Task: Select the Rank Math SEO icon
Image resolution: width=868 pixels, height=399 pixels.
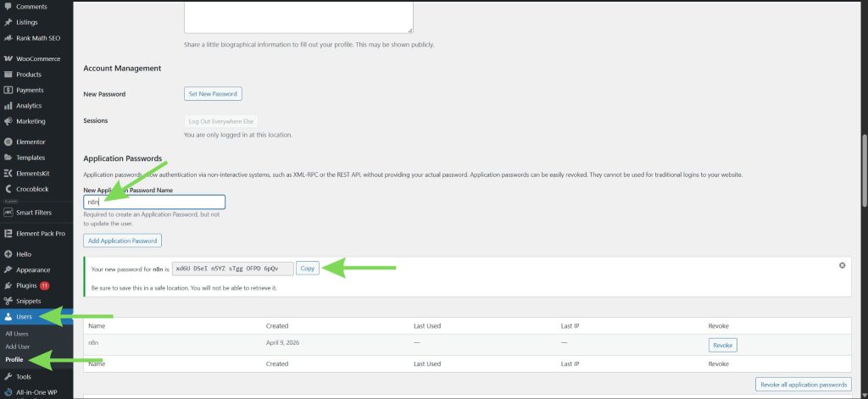Action: (x=8, y=38)
